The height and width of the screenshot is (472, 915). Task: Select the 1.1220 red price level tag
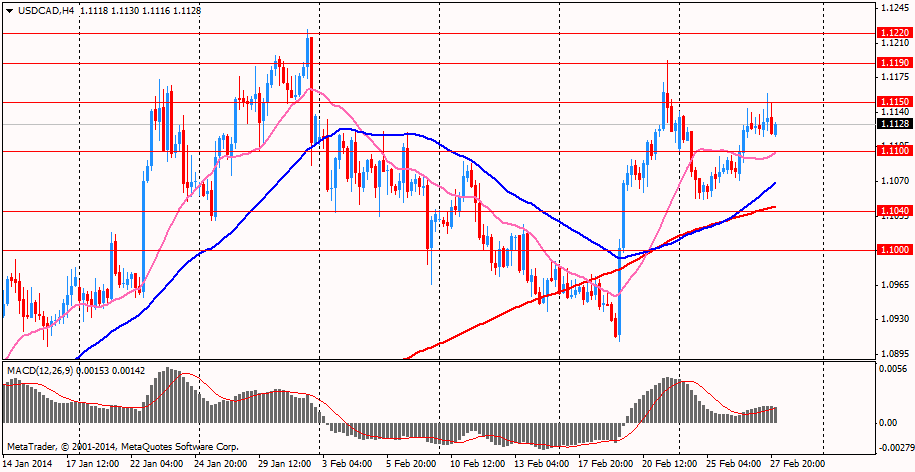click(892, 32)
